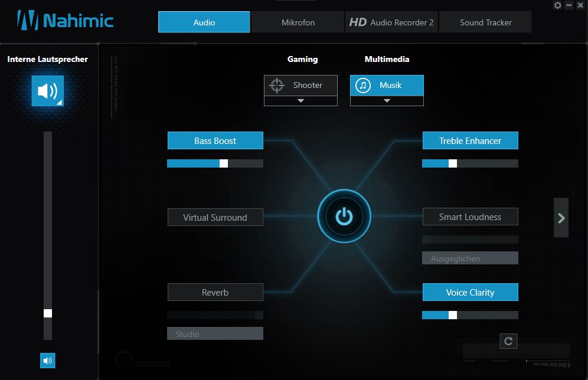Disable the Voice Clarity effect

coord(470,292)
